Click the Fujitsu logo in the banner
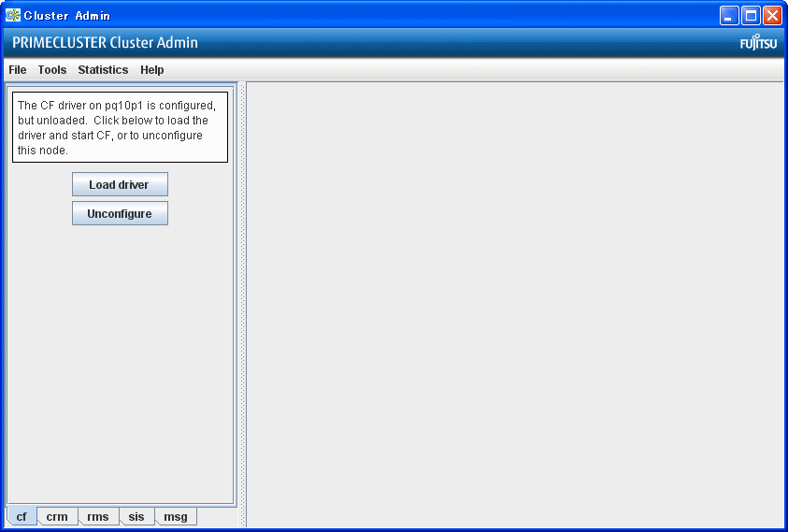Screen dimensions: 788x532 coord(758,43)
